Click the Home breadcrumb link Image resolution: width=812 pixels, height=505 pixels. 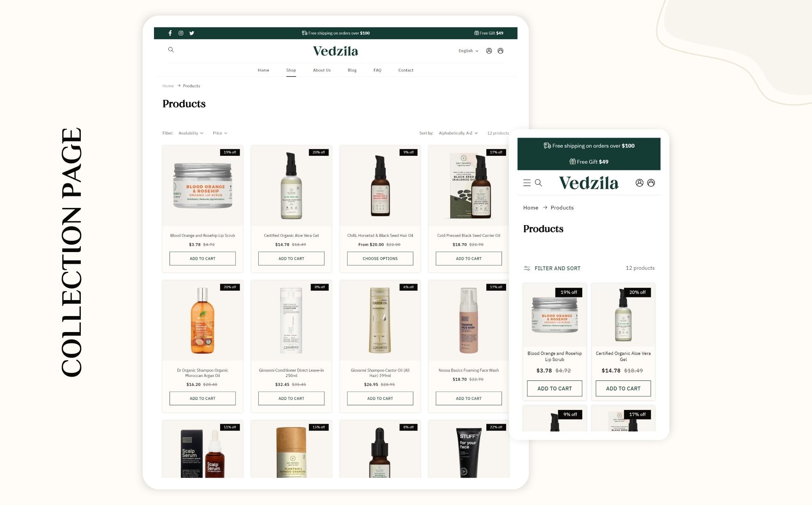pos(168,86)
